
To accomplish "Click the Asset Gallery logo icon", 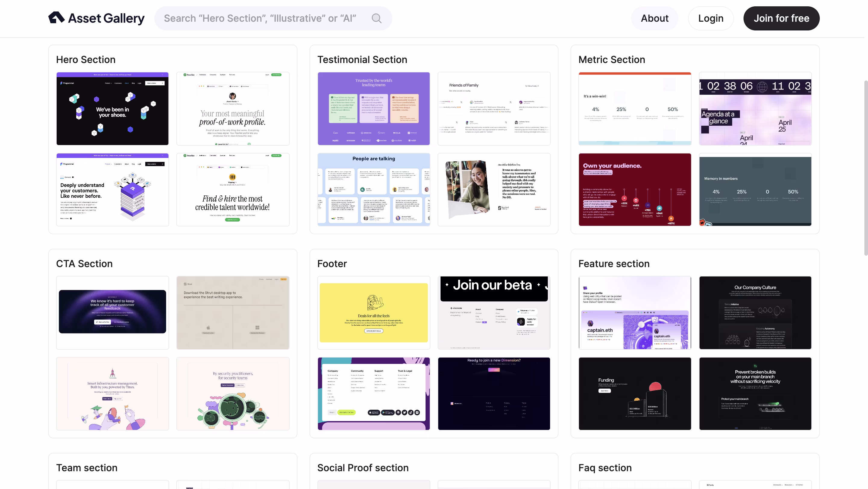I will [56, 18].
